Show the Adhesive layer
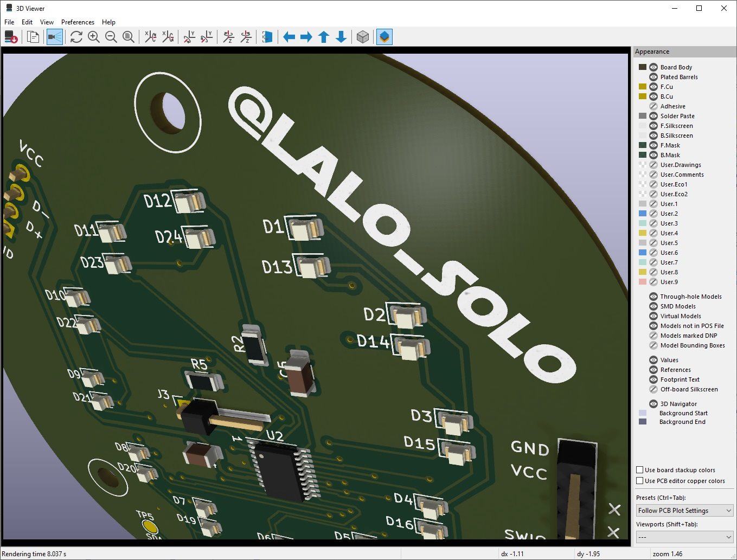Viewport: 737px width, 560px height. pyautogui.click(x=653, y=106)
